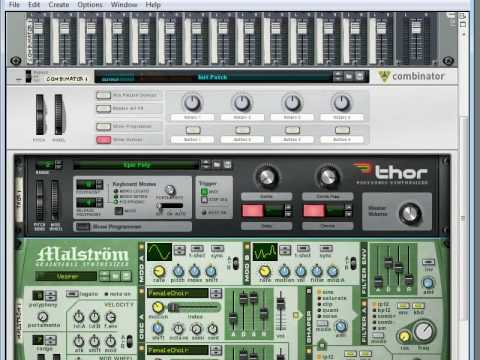Open the Edit menu
The image size is (480, 360).
34,5
